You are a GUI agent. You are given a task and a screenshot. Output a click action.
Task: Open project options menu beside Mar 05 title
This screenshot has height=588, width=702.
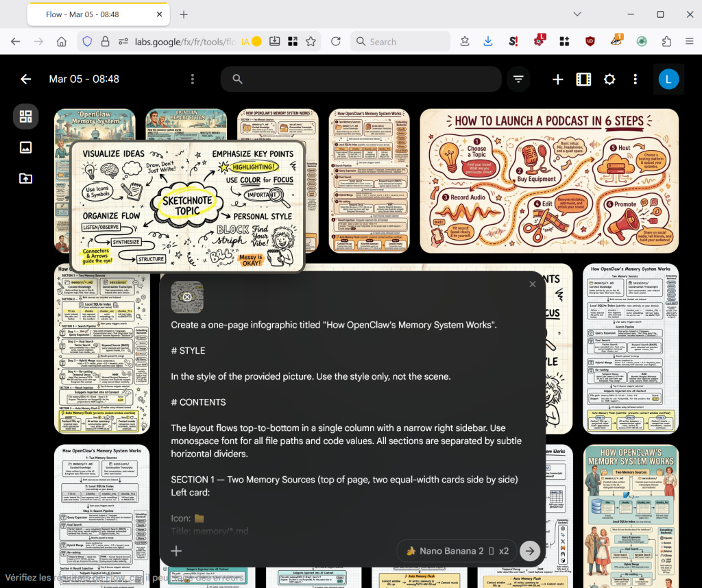point(193,79)
